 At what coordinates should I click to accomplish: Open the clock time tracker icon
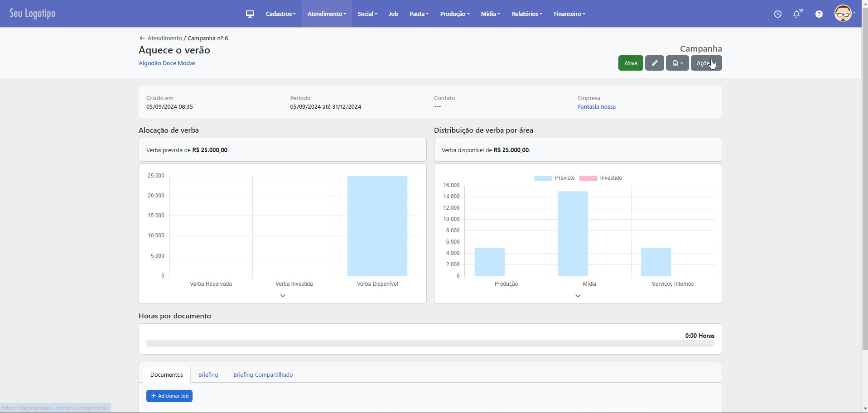[777, 14]
